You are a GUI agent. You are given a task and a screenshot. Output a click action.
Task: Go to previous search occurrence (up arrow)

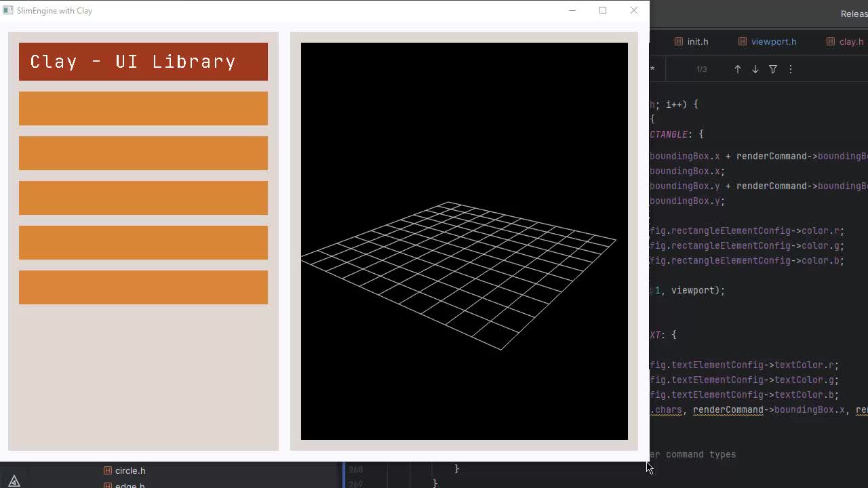tap(738, 69)
